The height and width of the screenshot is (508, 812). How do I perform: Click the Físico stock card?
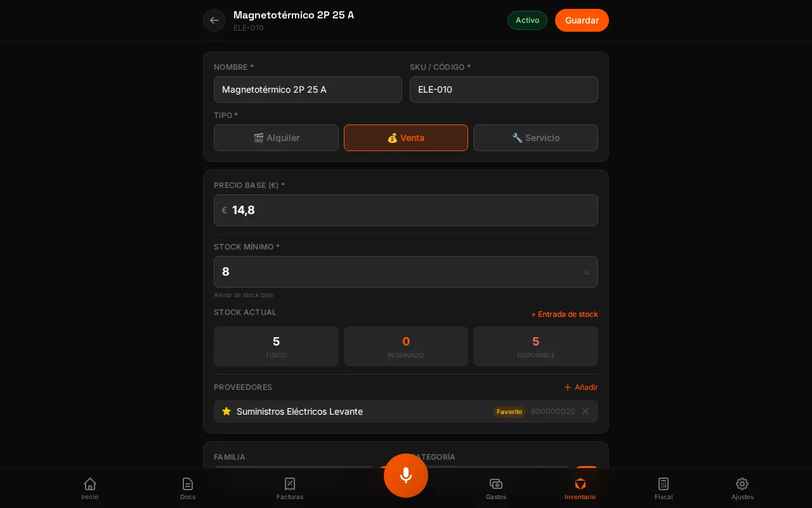point(276,346)
